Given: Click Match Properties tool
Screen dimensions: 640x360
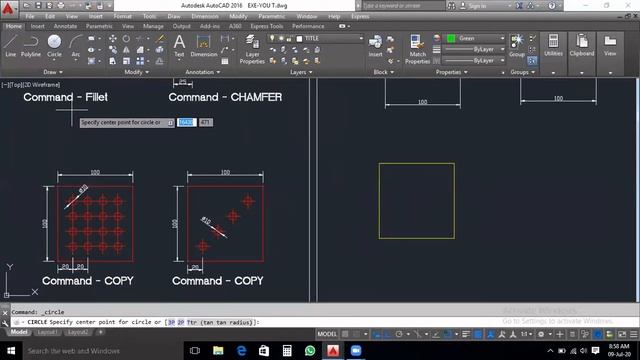Looking at the screenshot, I should (417, 49).
